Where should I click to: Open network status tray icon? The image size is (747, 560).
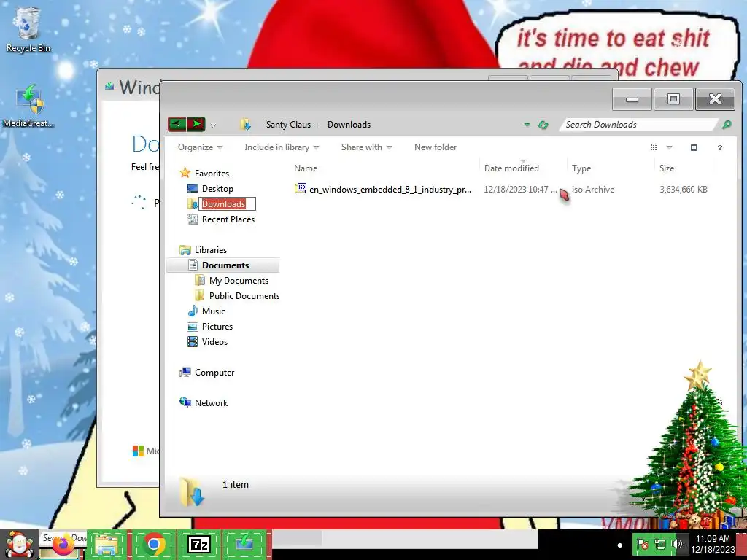click(x=660, y=544)
